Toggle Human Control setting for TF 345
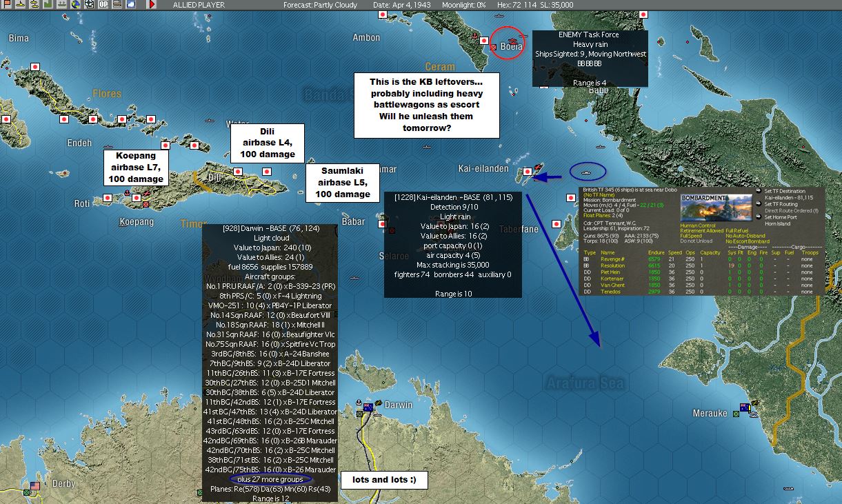 coord(697,225)
